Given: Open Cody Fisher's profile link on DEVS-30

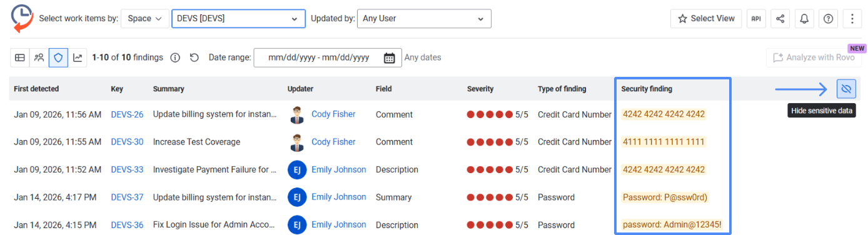Looking at the screenshot, I should (333, 142).
